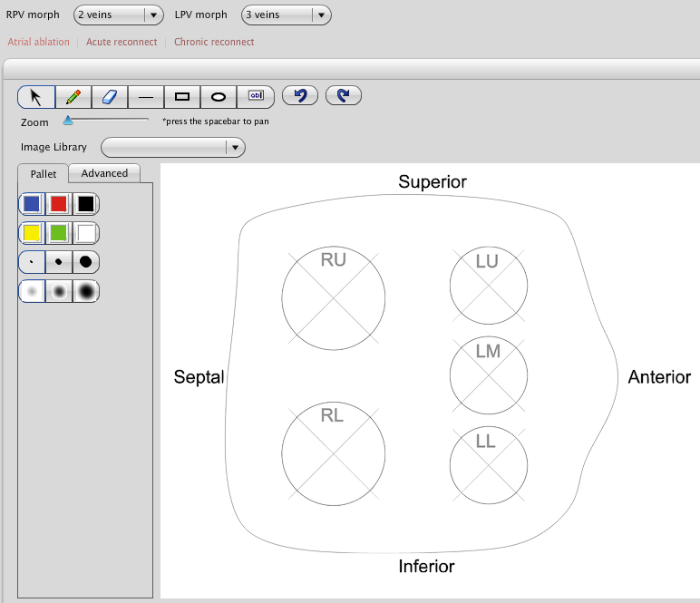700x603 pixels.
Task: Click the Septal label on diagram
Action: 199,377
